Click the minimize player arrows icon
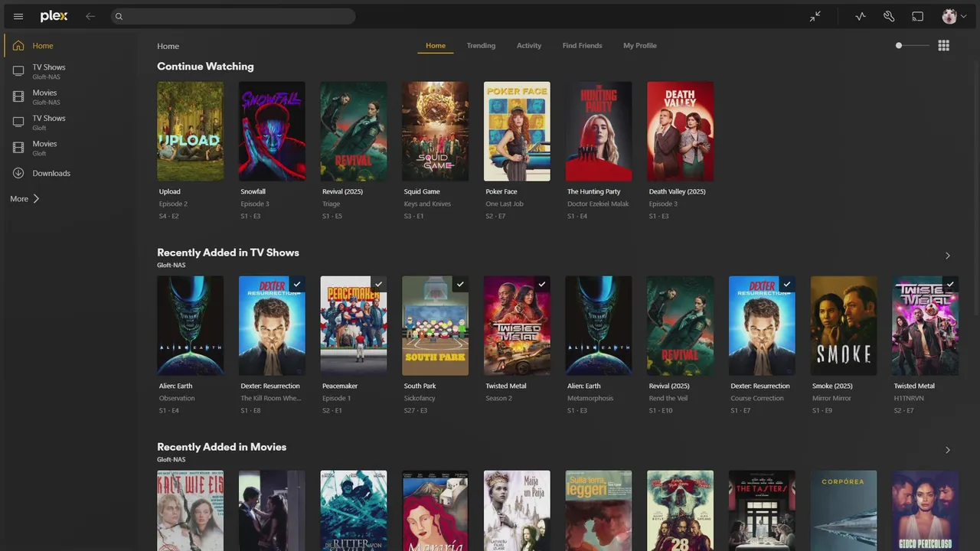Viewport: 980px width, 551px height. click(x=815, y=16)
